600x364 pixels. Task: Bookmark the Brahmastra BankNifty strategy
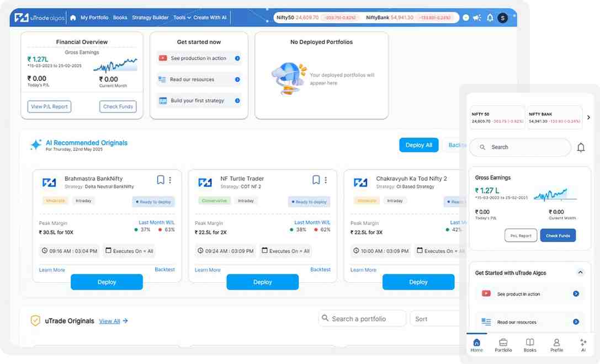point(161,180)
